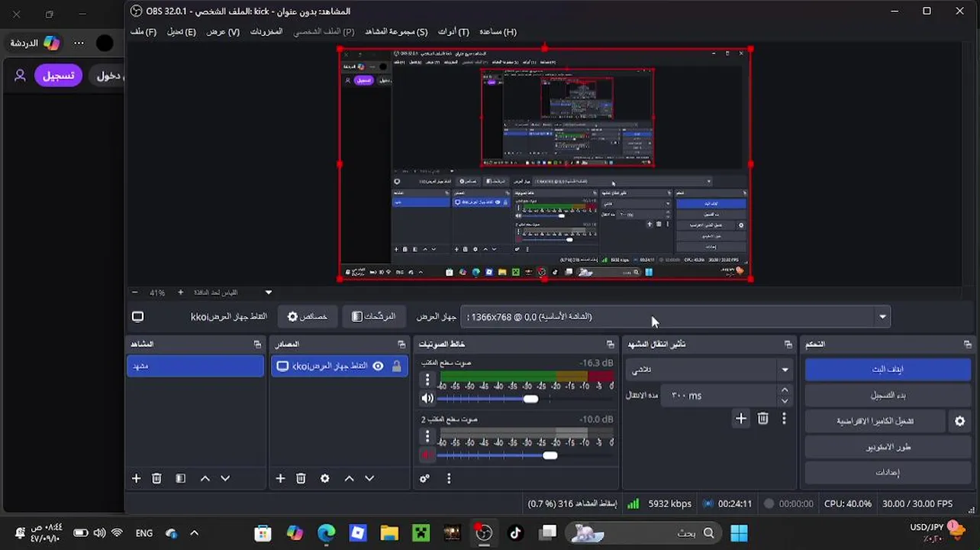Move source down in Sources panel
This screenshot has width=980, height=550.
coord(369,478)
